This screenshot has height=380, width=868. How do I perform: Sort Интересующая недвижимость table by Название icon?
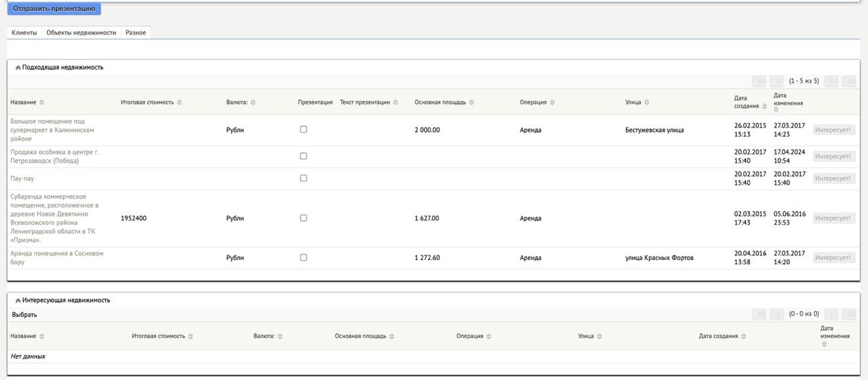click(x=42, y=336)
